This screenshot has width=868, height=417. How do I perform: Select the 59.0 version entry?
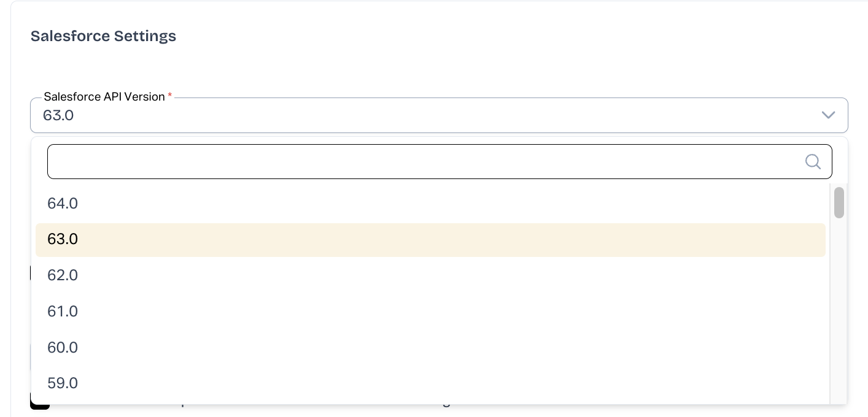pyautogui.click(x=63, y=383)
